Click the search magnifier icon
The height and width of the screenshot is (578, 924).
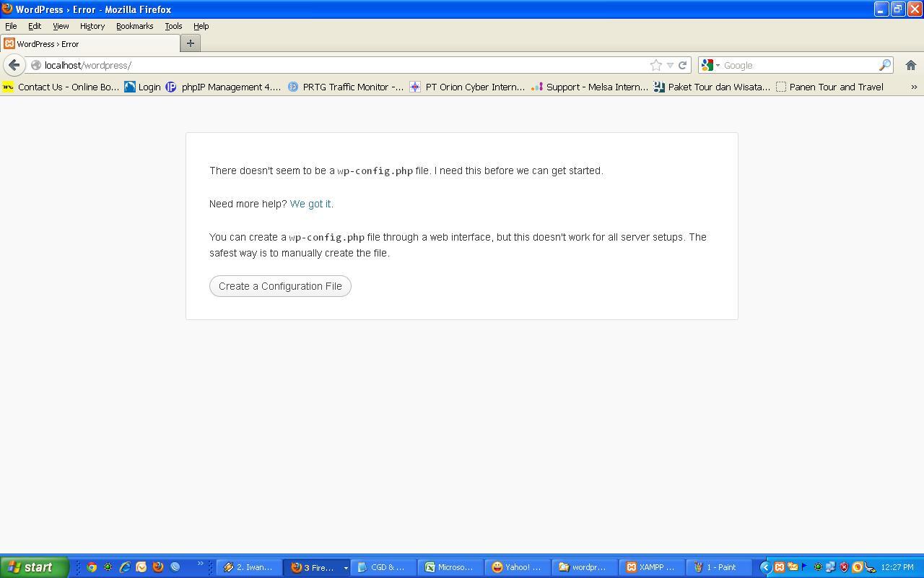(x=884, y=65)
